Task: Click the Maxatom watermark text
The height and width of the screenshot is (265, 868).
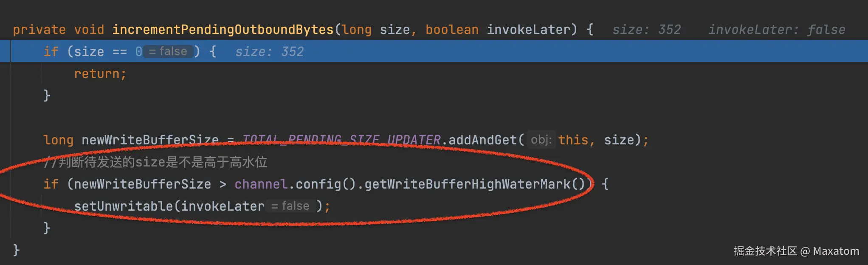Action: (835, 251)
